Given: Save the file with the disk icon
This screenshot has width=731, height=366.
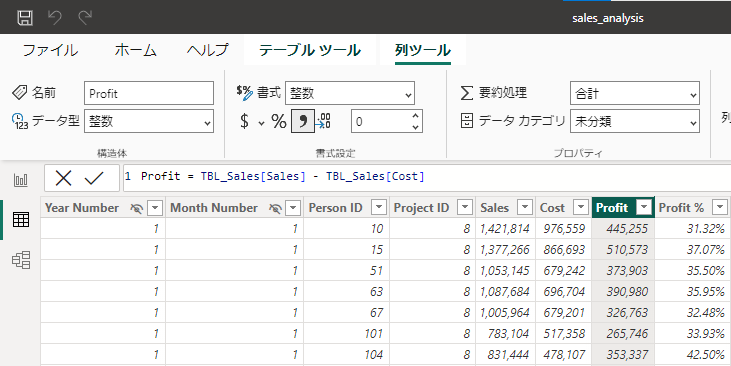Looking at the screenshot, I should [25, 18].
